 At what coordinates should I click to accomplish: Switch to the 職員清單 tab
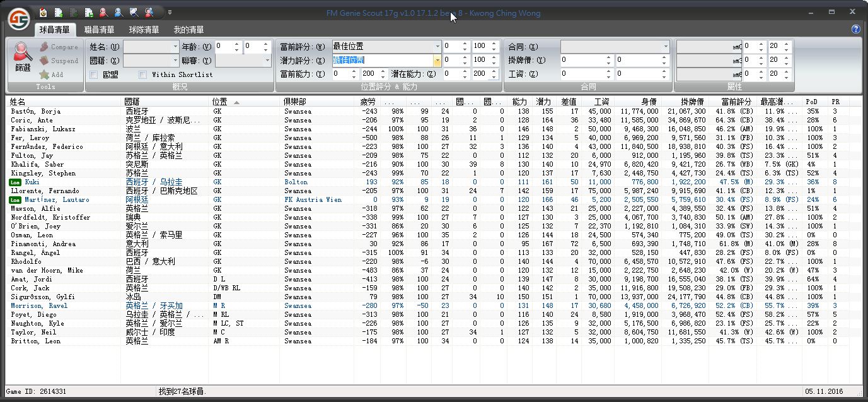[100, 30]
